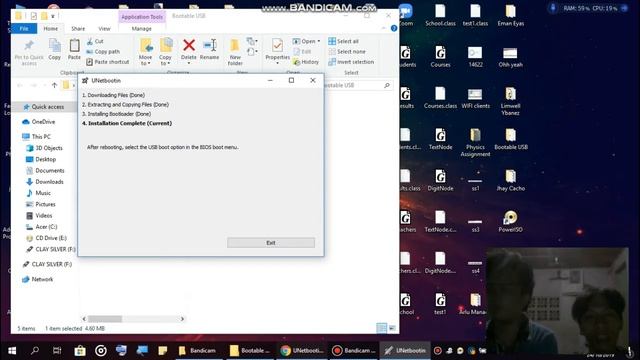Viewport: 640px width, 360px height.
Task: Click Invert selection in the ribbon
Action: point(351,62)
